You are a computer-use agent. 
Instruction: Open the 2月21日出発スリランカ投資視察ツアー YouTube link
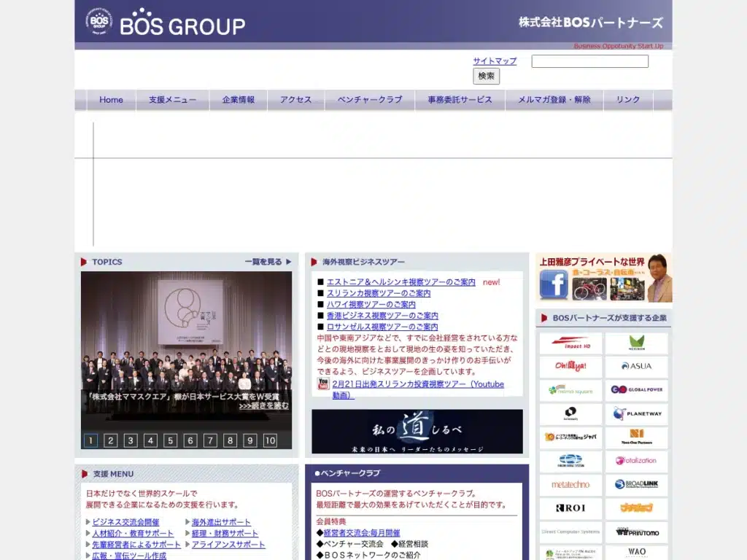tap(418, 389)
